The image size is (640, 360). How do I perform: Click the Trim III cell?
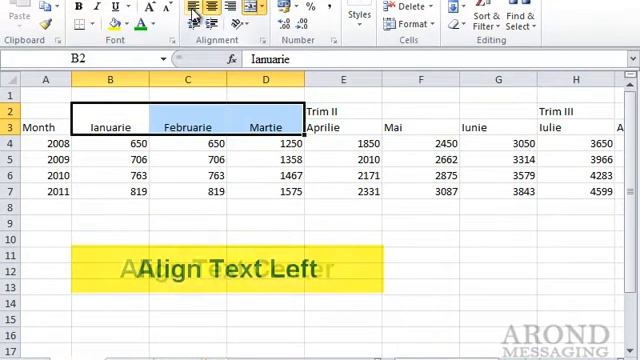576,111
